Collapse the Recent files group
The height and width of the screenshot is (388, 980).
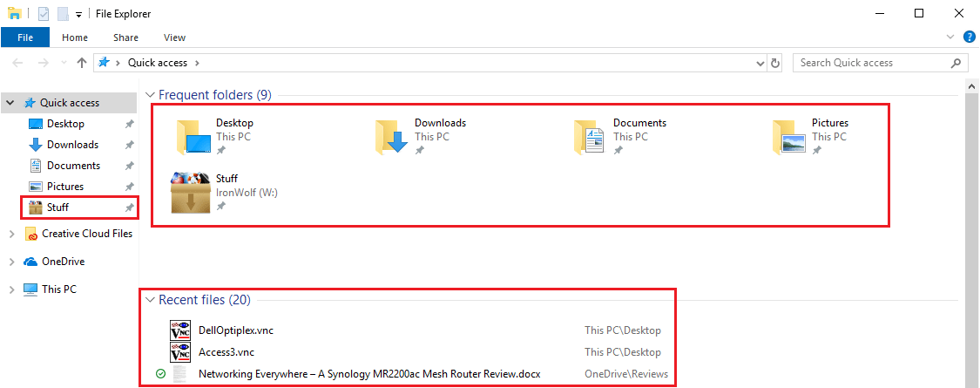click(150, 301)
